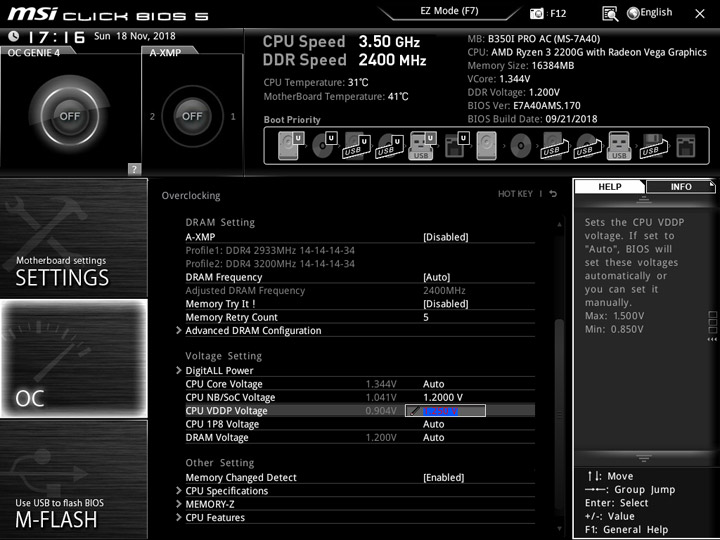This screenshot has height=540, width=720.
Task: Click the CPU VDDP Voltage input field
Action: (x=445, y=411)
